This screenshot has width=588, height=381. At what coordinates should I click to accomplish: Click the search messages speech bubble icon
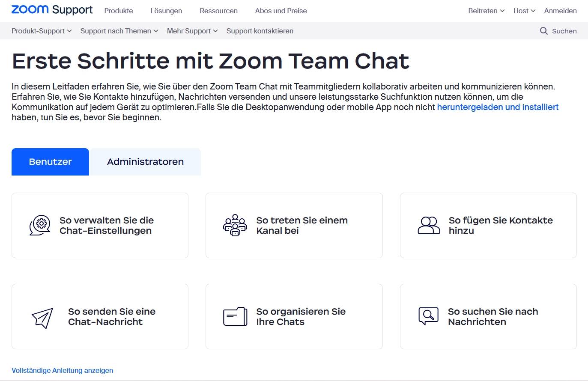[428, 316]
